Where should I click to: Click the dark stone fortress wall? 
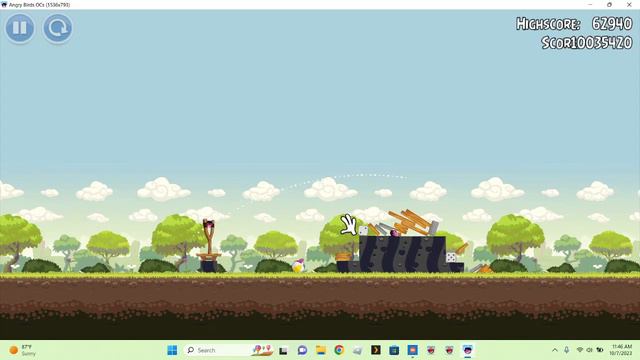pyautogui.click(x=402, y=254)
